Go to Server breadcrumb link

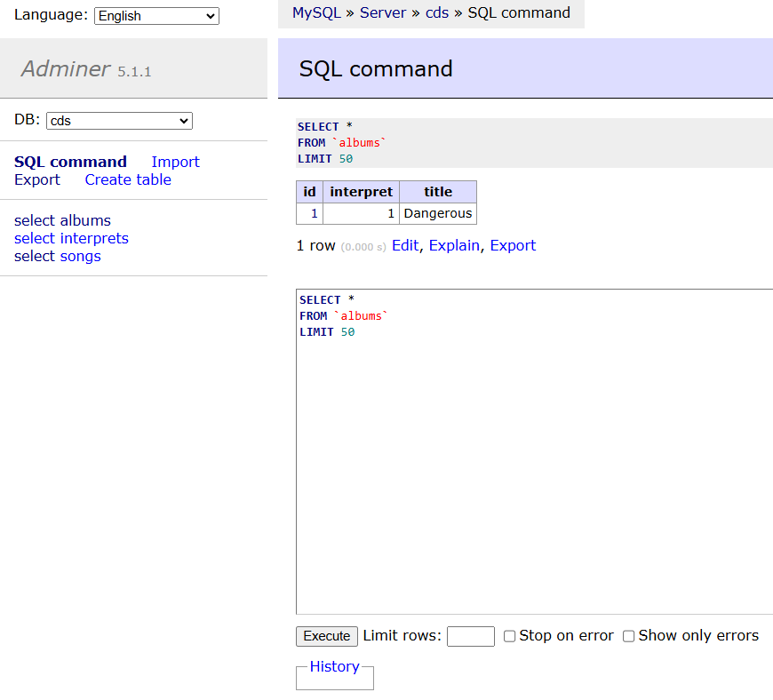[x=383, y=12]
